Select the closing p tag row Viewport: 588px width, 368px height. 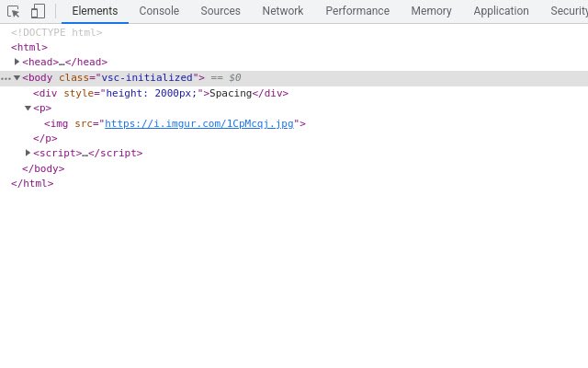coord(45,138)
